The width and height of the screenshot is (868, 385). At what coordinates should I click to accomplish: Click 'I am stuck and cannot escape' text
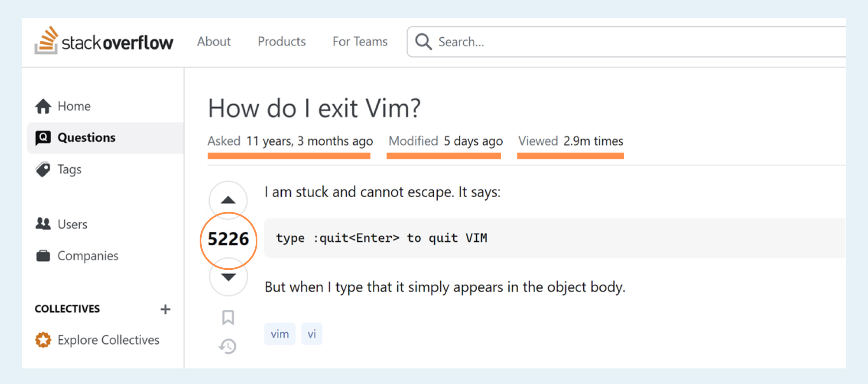[382, 192]
